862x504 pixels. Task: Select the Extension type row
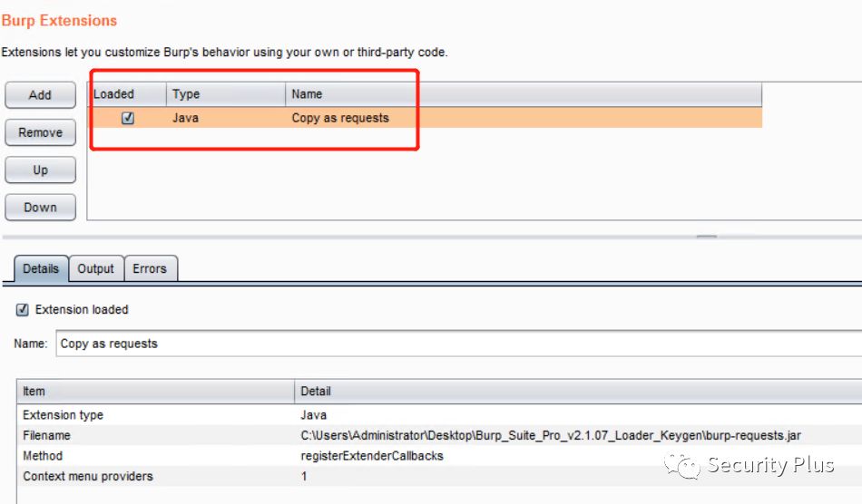pyautogui.click(x=440, y=415)
